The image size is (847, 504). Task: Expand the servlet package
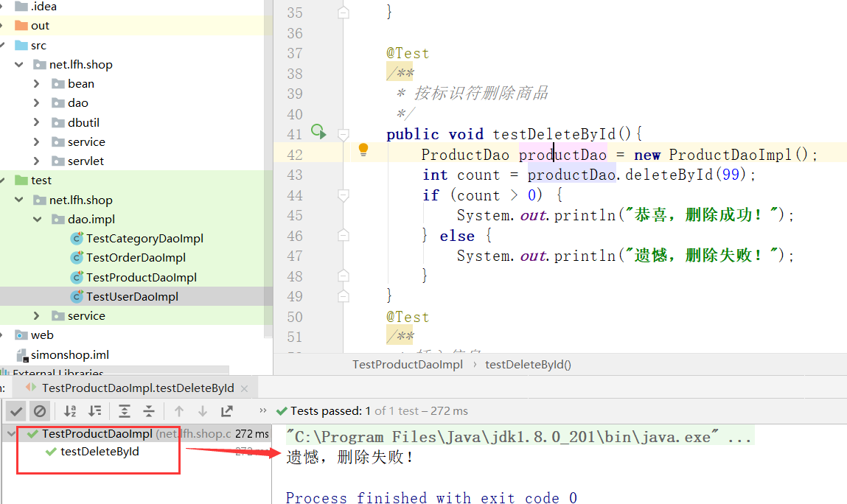click(37, 161)
